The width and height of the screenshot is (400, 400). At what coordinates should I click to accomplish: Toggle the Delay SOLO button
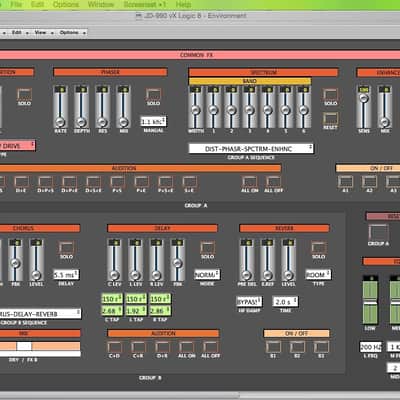point(207,248)
